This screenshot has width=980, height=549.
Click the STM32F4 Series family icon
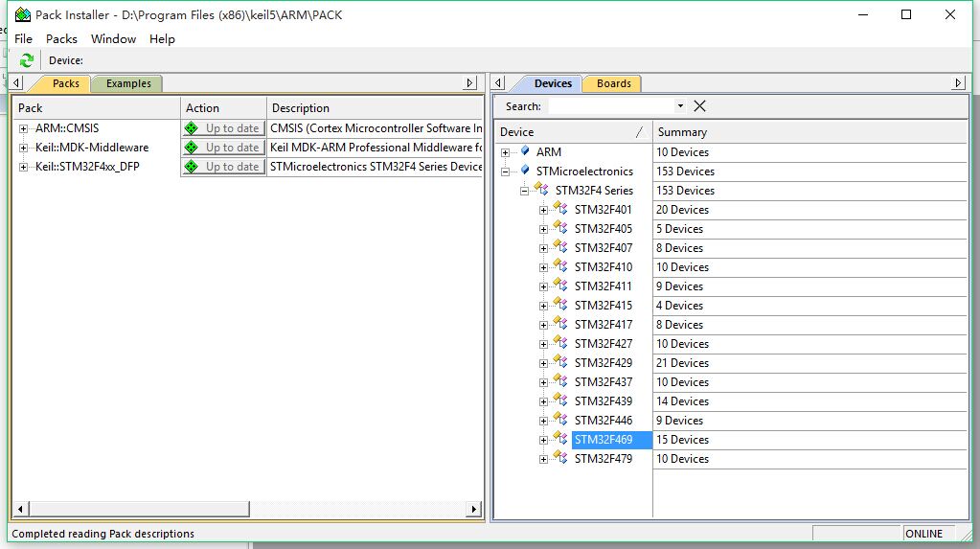pyautogui.click(x=541, y=188)
